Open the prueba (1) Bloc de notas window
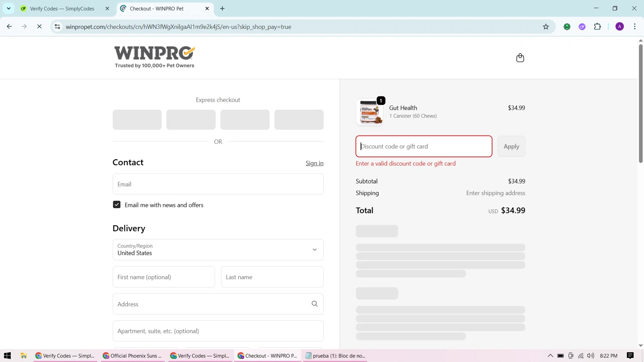This screenshot has width=644, height=362. click(x=335, y=356)
